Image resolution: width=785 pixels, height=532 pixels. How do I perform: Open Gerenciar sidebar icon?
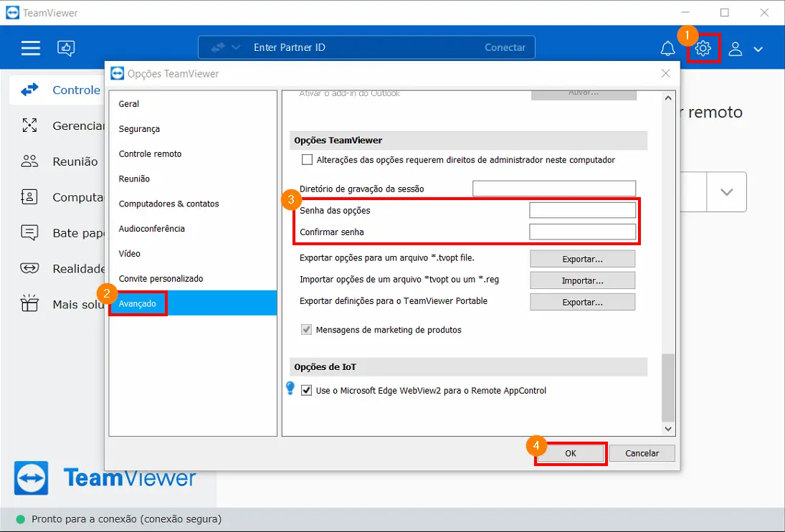click(x=29, y=125)
